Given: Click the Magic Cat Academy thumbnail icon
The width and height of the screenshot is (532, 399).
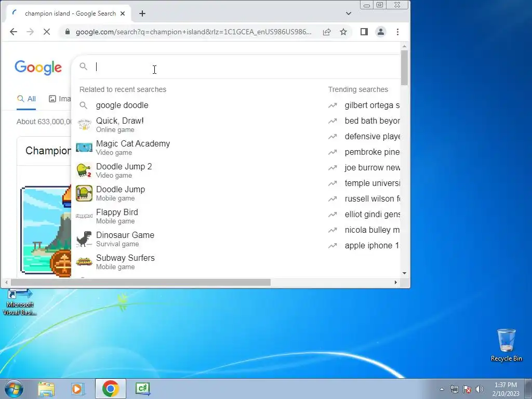Looking at the screenshot, I should (84, 148).
